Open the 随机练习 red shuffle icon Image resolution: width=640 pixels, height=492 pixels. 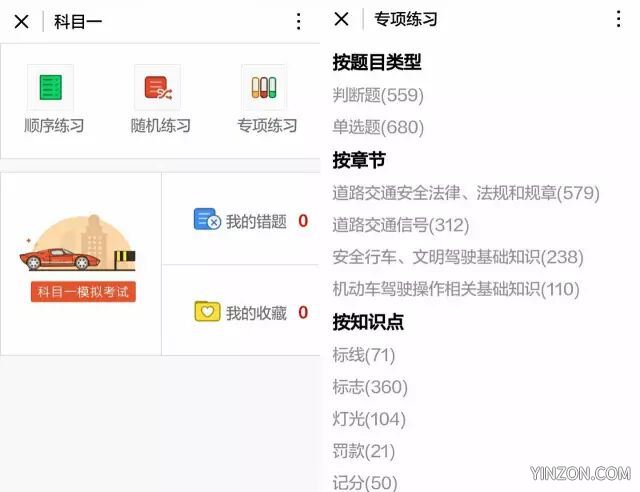(x=158, y=87)
